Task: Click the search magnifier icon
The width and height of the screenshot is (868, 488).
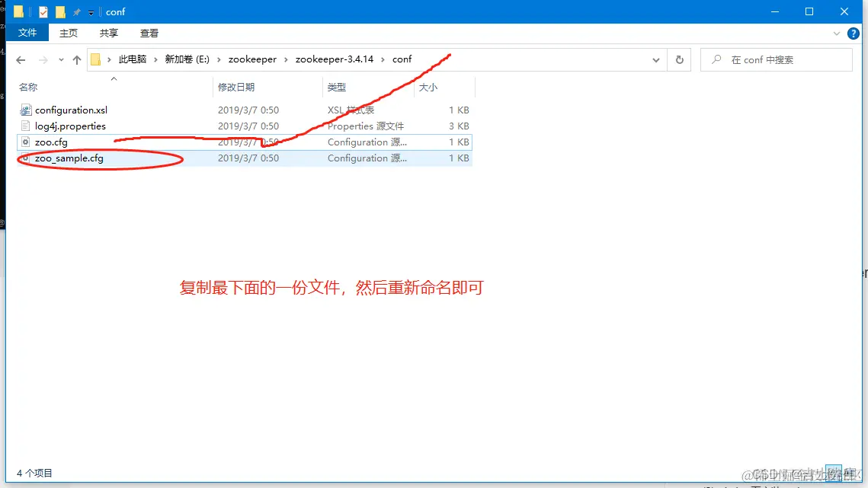Action: pos(716,59)
